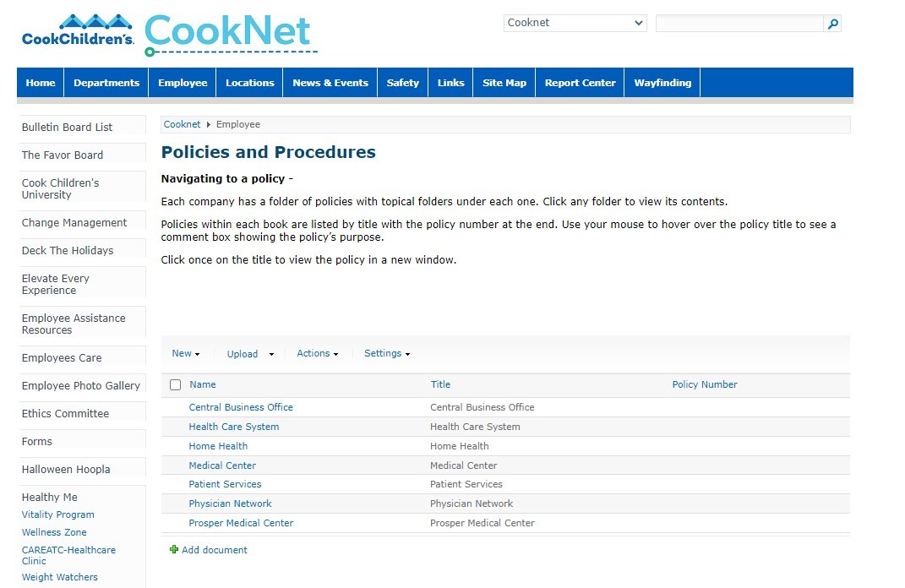Open the Settings dropdown menu
905x588 pixels.
click(x=387, y=353)
